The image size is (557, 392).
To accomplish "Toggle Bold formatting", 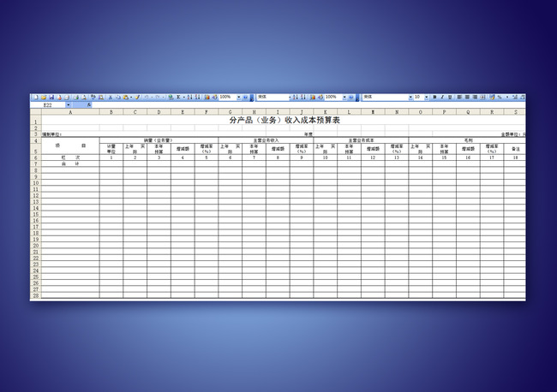I will 434,98.
